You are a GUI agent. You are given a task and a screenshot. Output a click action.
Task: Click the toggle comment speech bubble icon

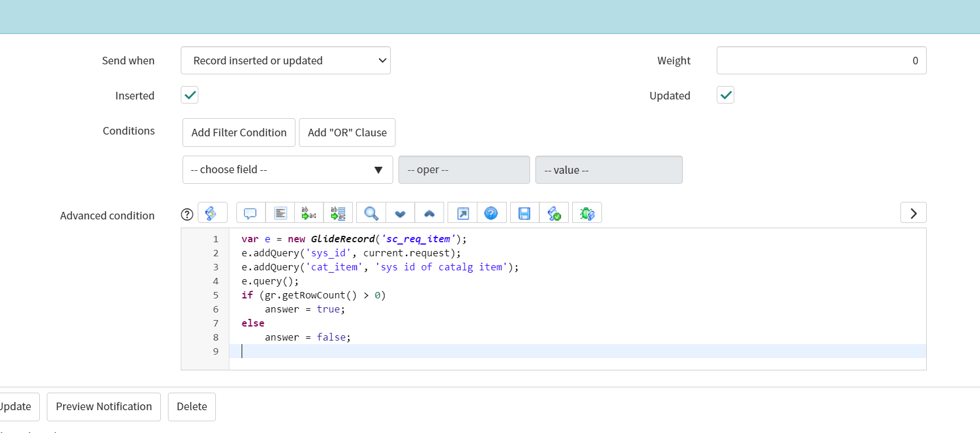point(250,214)
